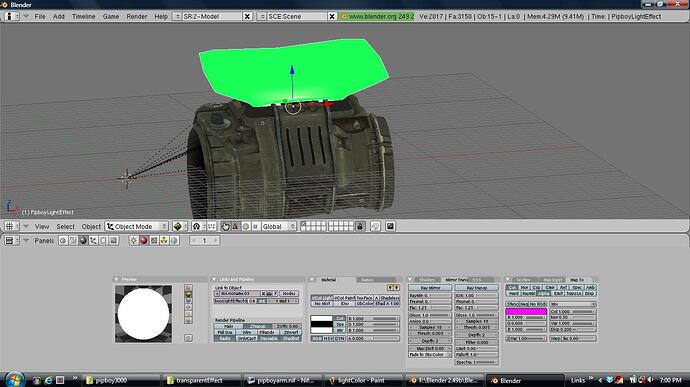Collapse the Links and Pipeline panel
Screen dimensions: 690x387
pyautogui.click(x=214, y=280)
